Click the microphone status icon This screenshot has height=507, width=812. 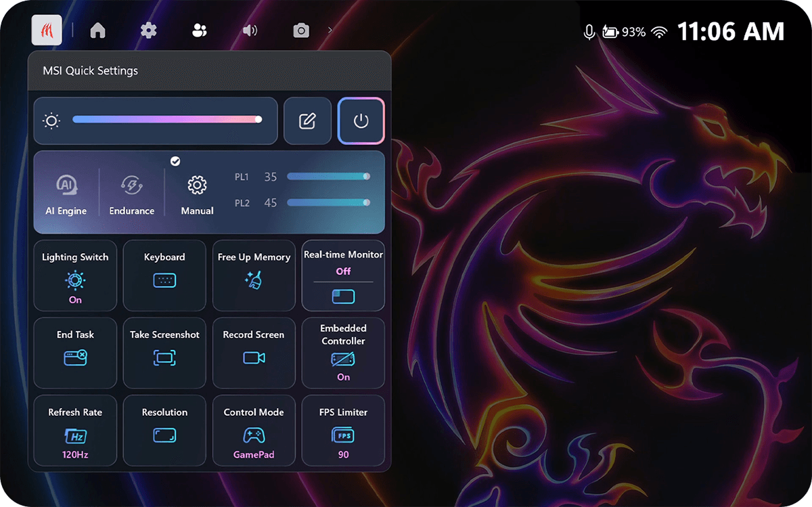[589, 32]
